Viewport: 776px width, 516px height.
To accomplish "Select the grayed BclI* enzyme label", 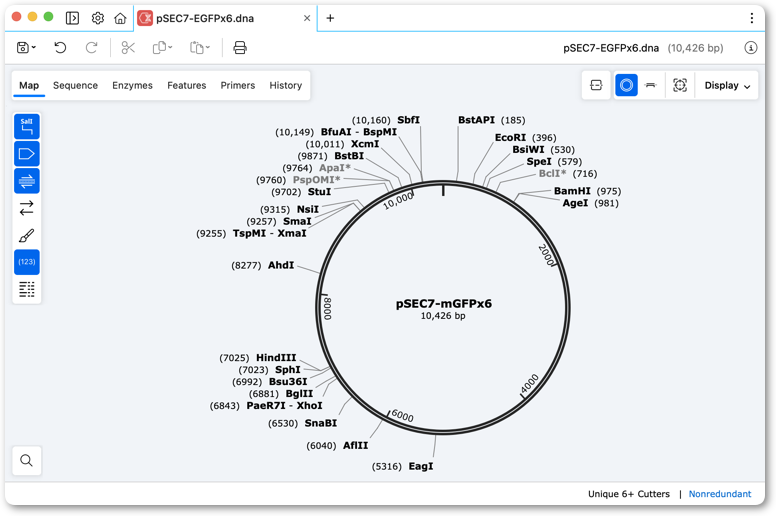I will click(552, 173).
